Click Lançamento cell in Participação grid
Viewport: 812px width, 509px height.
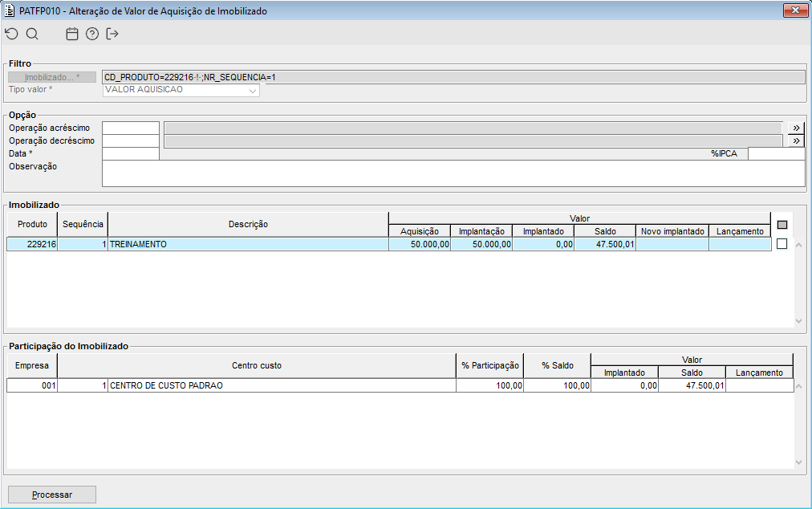tap(759, 385)
